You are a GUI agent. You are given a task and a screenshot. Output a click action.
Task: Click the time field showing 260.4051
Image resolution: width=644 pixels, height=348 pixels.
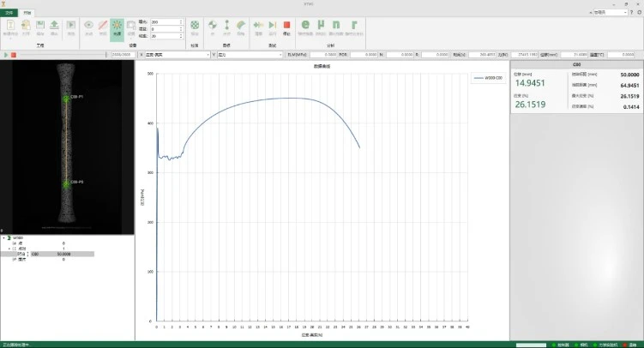[482, 55]
